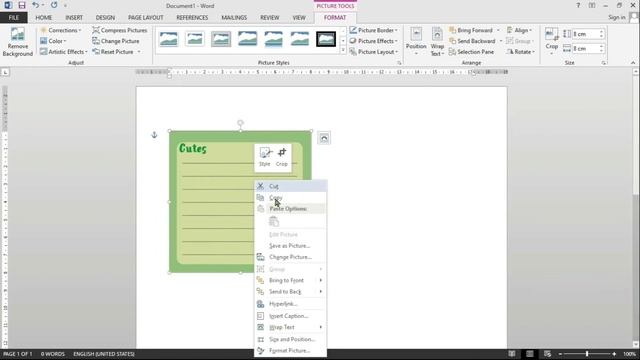Choose Format Picture from context menu
Image resolution: width=640 pixels, height=360 pixels.
(x=290, y=351)
